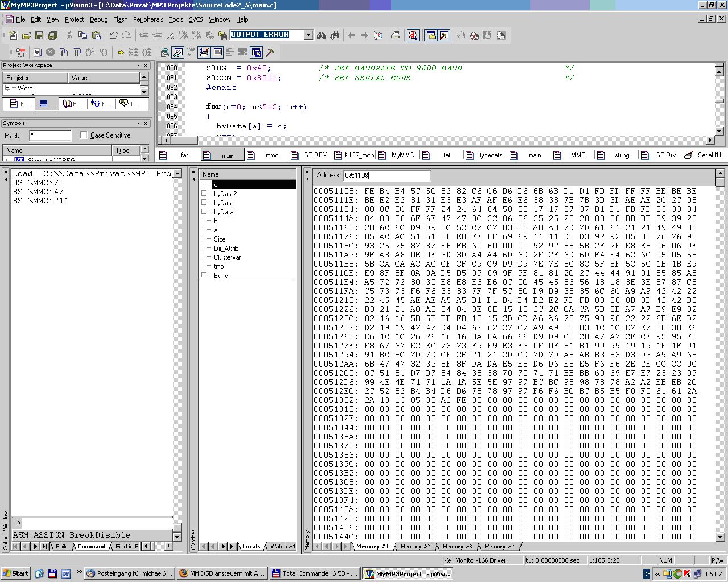
Task: Collapse the Word register group
Action: 8,88
